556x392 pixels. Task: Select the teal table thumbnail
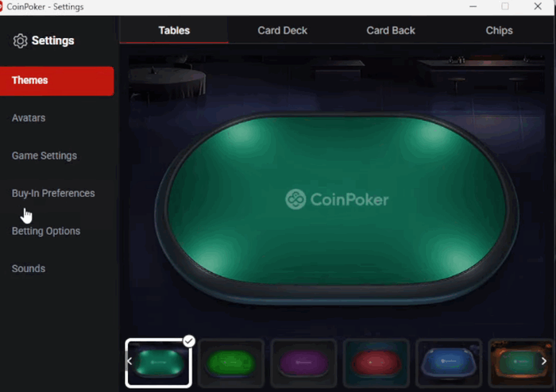159,363
